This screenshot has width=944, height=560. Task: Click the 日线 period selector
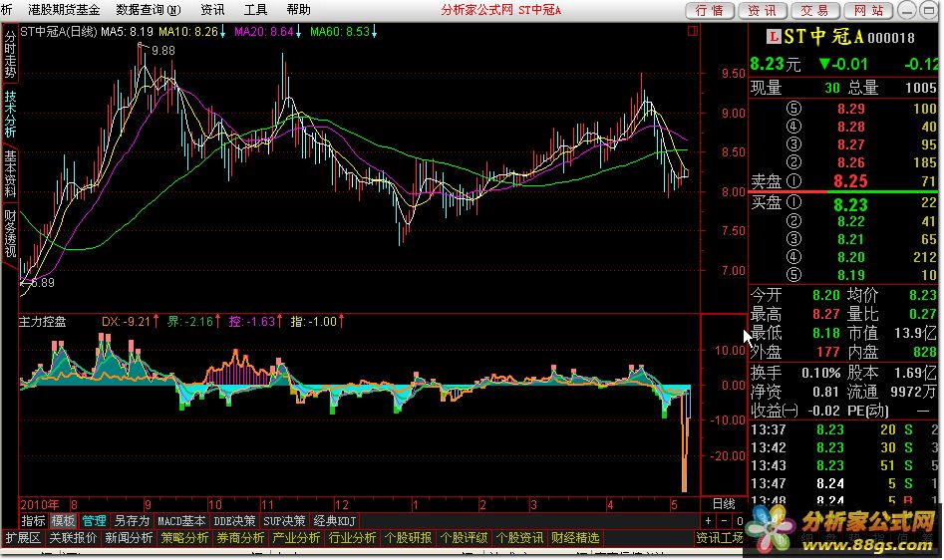pos(724,504)
